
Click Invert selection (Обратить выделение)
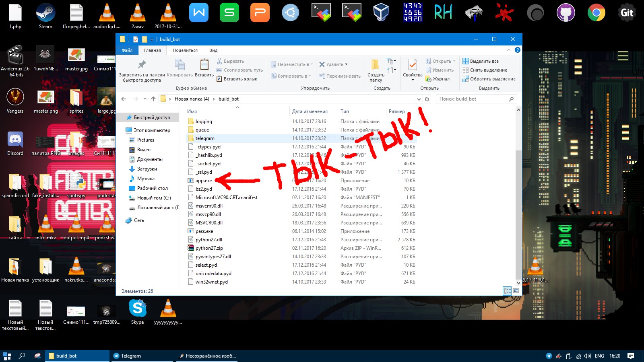pos(489,79)
